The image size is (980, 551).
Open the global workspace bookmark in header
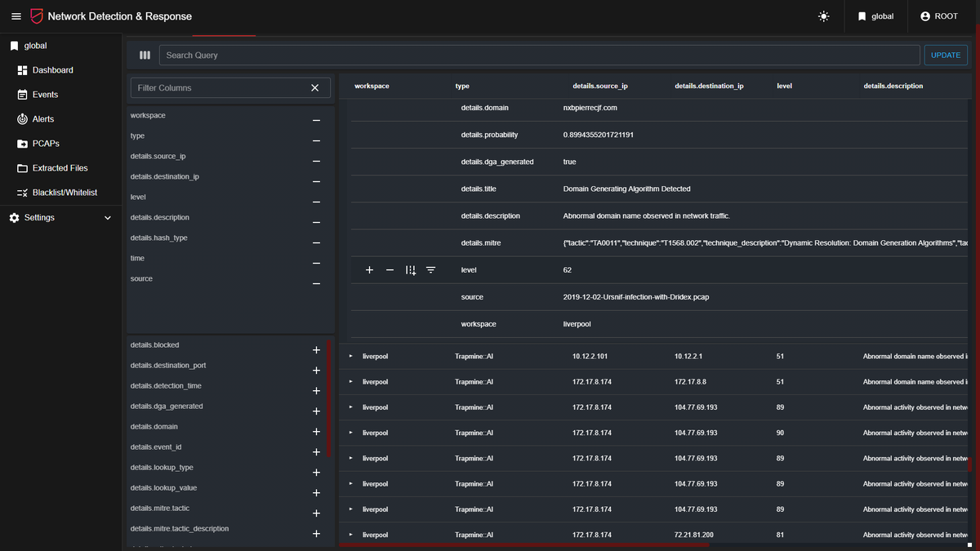click(x=875, y=16)
